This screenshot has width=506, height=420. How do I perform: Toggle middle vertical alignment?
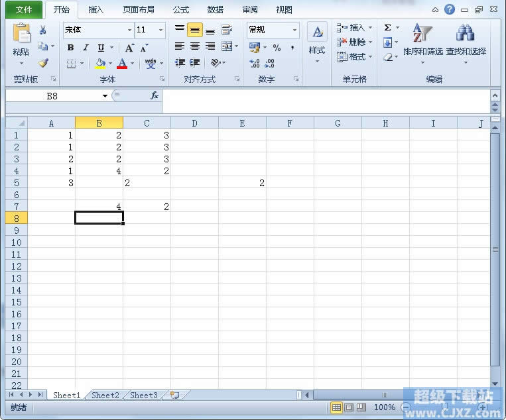[195, 30]
